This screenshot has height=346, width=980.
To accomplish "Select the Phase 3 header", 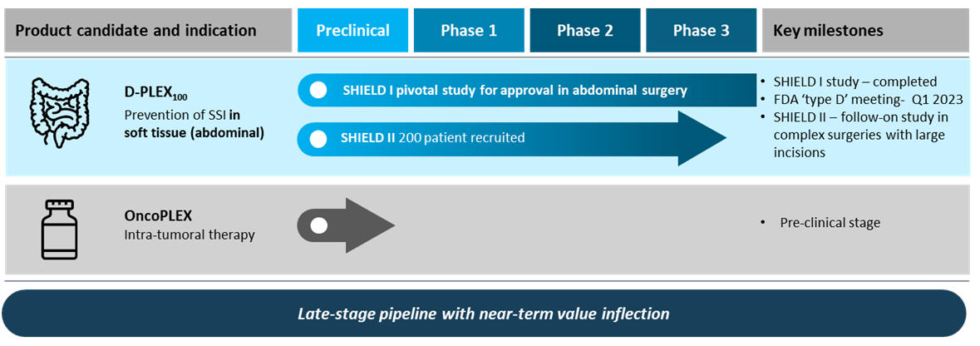I will (x=701, y=30).
